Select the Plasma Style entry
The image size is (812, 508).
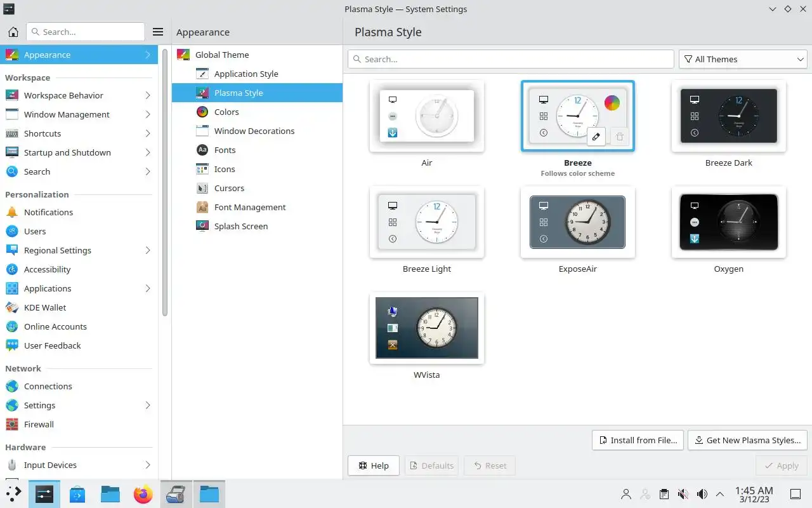coord(257,93)
